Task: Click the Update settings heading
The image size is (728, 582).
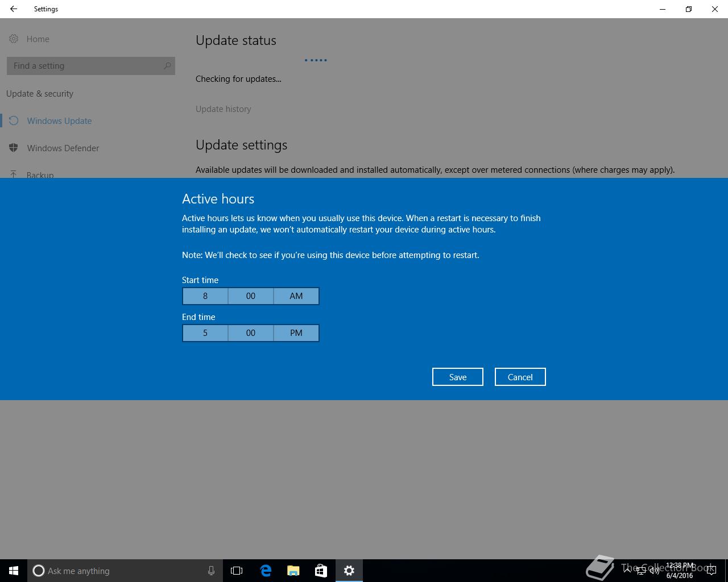Action: pyautogui.click(x=241, y=145)
